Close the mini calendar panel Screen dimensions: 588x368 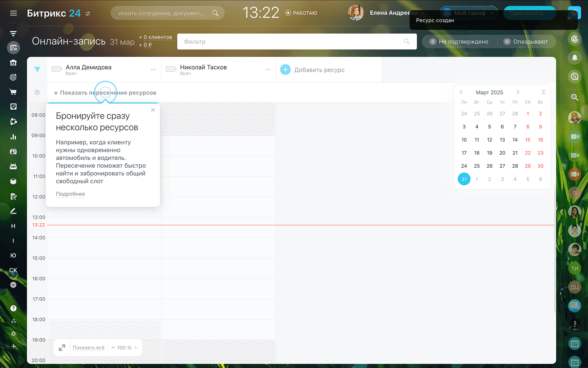543,92
